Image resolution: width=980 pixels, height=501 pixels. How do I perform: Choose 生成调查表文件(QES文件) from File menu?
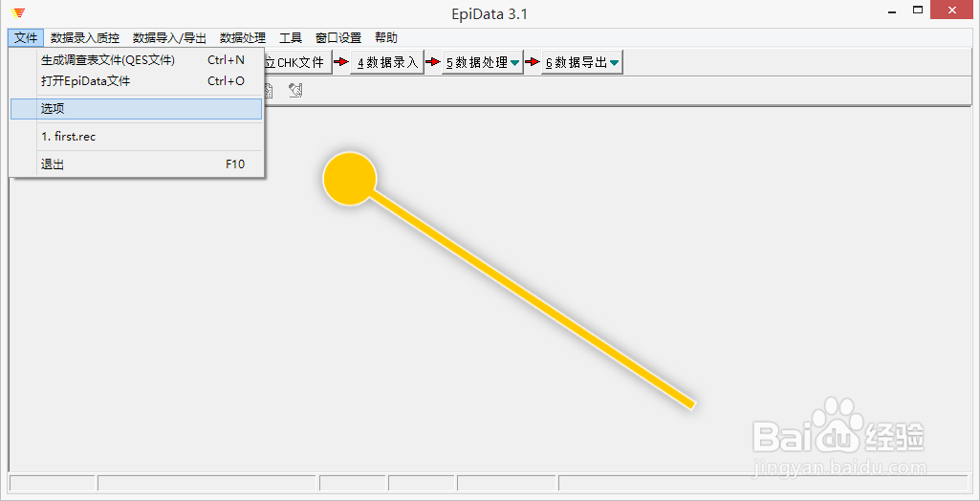[137, 60]
